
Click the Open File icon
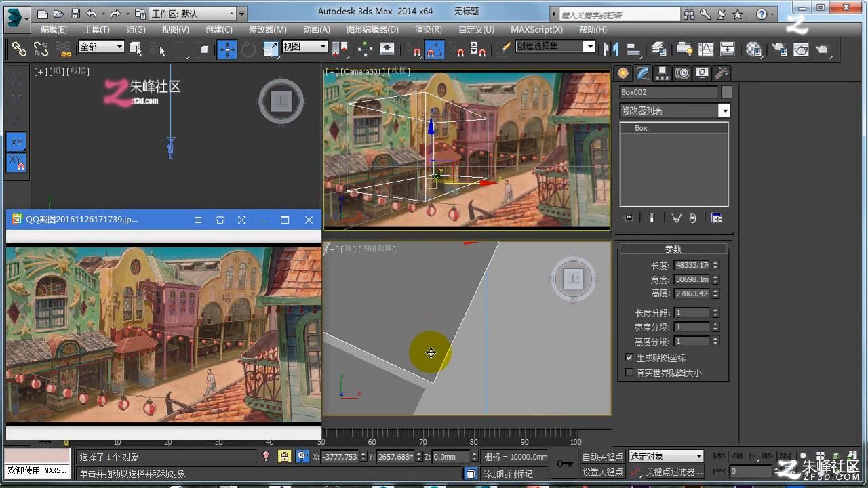point(59,14)
